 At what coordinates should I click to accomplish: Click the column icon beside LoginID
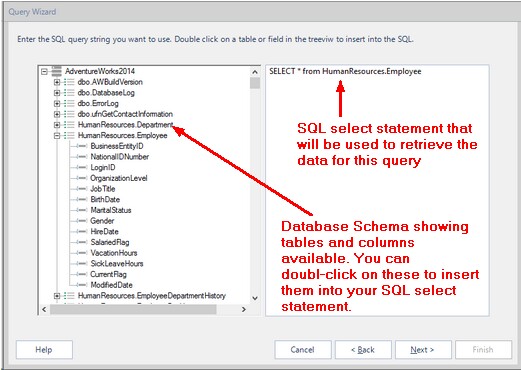(82, 167)
